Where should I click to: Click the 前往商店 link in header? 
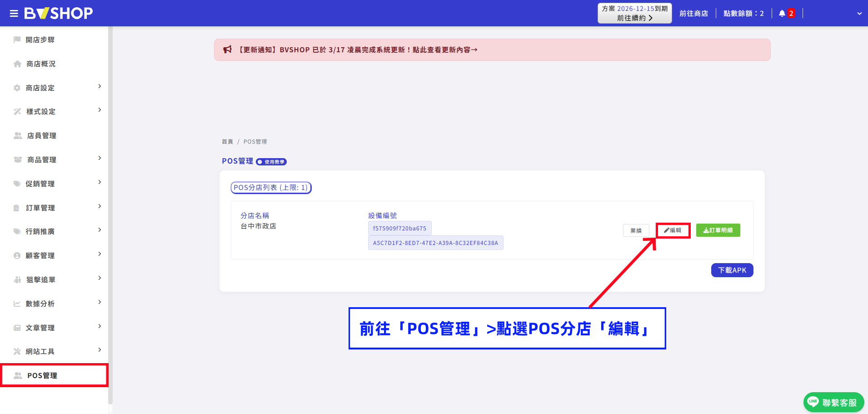(693, 14)
